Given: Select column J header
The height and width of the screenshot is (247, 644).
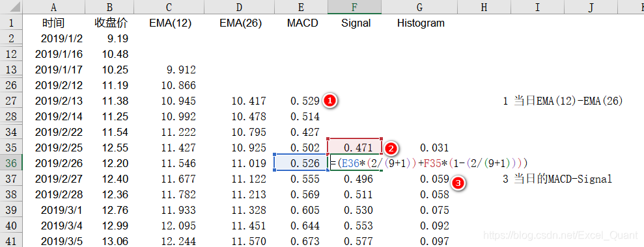Looking at the screenshot, I should point(591,7).
